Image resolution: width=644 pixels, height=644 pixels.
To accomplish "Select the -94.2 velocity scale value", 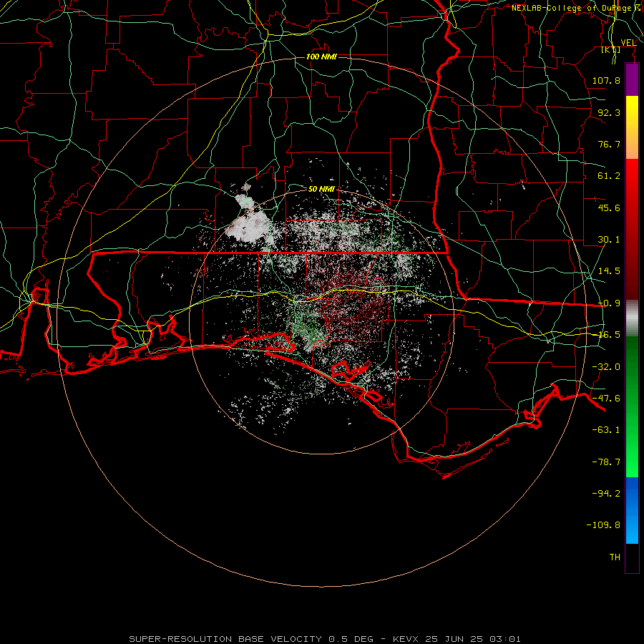I will 606,494.
